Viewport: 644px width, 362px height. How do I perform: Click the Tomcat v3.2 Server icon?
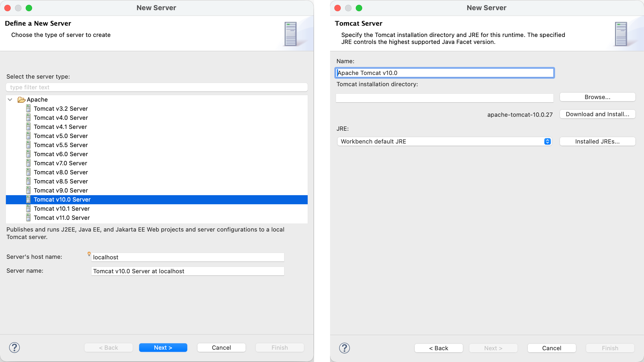[28, 109]
